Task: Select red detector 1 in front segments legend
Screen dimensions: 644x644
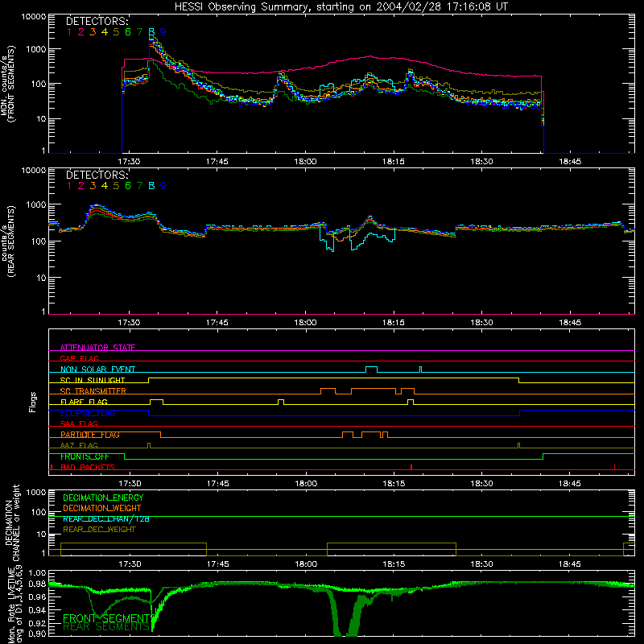Action: [x=69, y=32]
